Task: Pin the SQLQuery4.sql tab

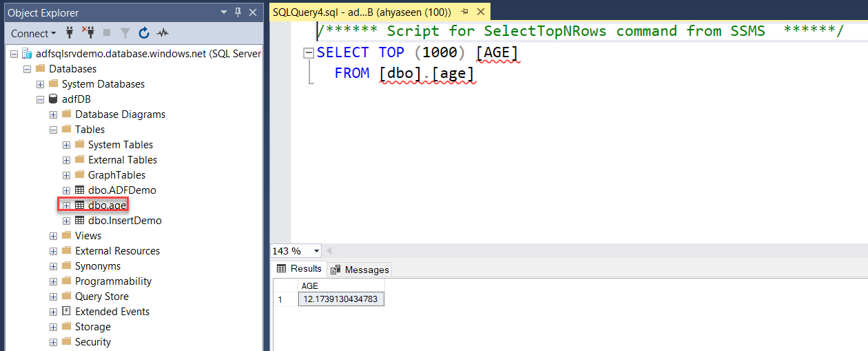Action: 464,12
